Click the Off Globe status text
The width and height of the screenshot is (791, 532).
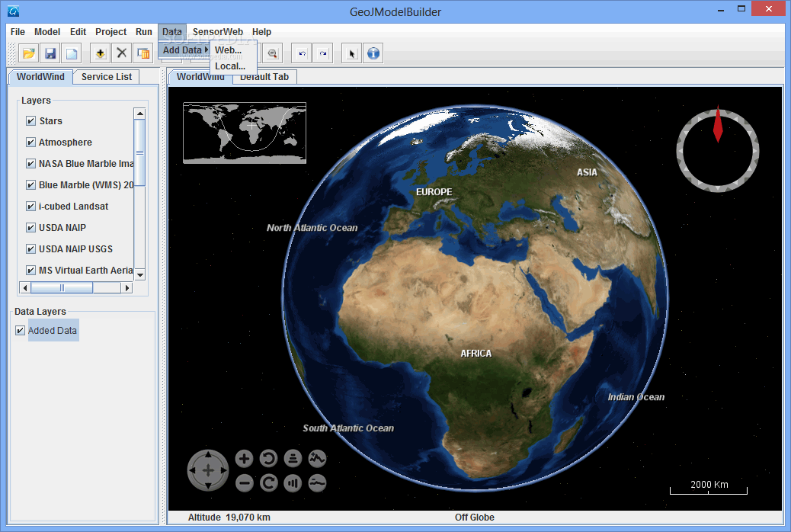474,518
